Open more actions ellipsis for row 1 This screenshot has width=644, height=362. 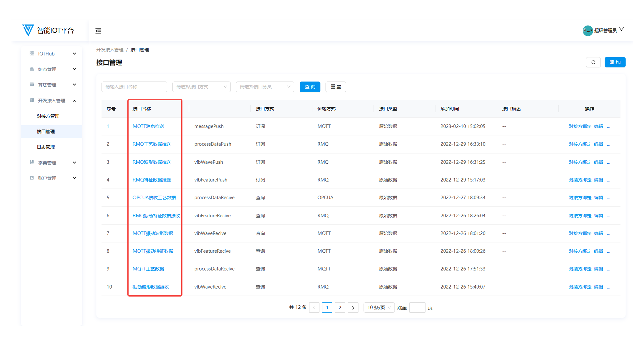(609, 127)
